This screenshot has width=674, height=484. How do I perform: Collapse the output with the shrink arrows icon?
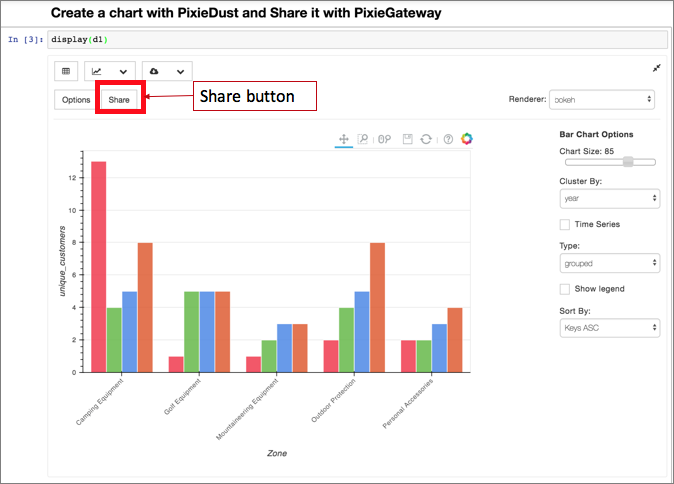tap(656, 68)
